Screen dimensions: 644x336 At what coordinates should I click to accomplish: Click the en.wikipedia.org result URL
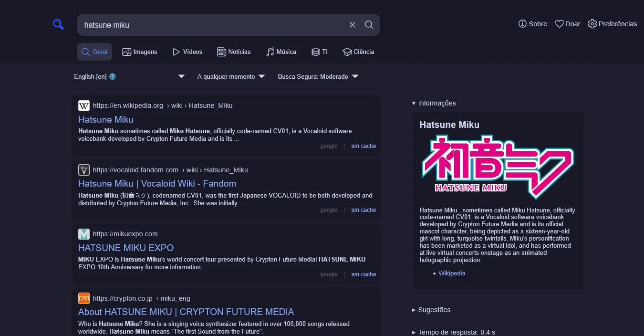coord(163,105)
